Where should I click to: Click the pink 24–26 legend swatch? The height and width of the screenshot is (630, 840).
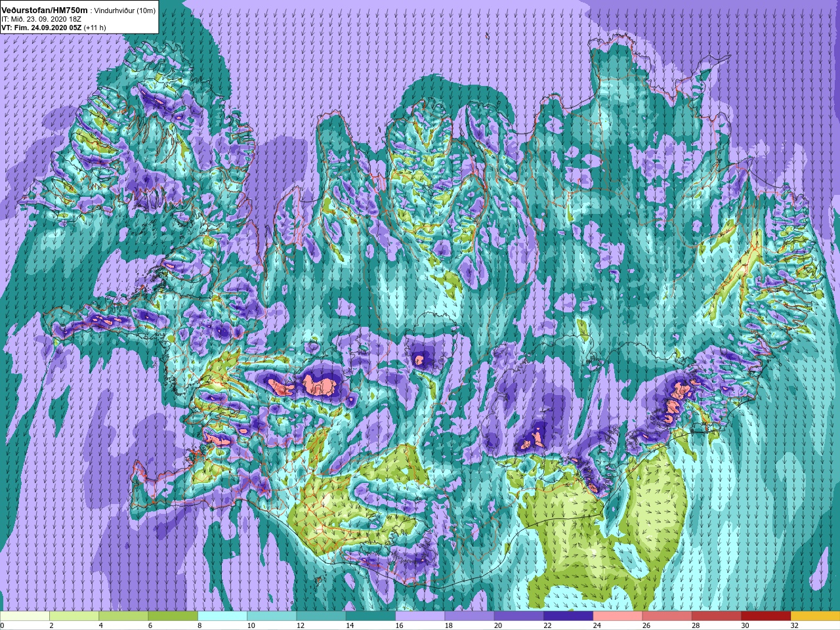[x=618, y=616]
